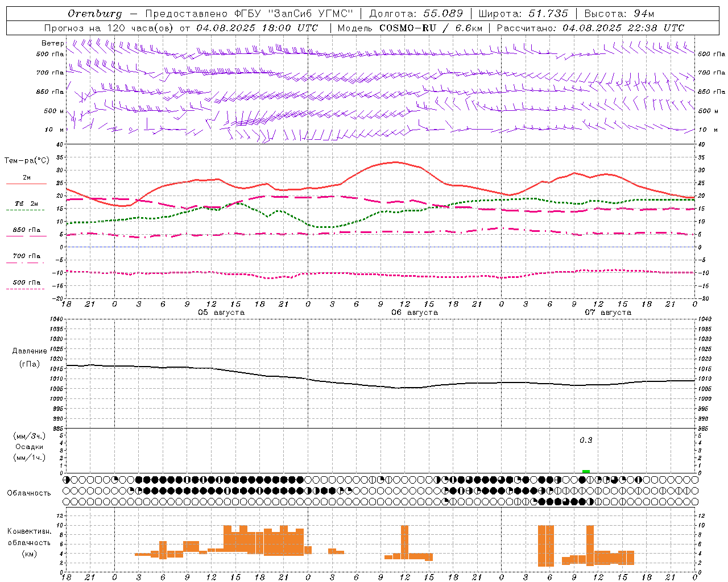
Task: Click the "500 м" wind level label on left
Action: (54, 111)
